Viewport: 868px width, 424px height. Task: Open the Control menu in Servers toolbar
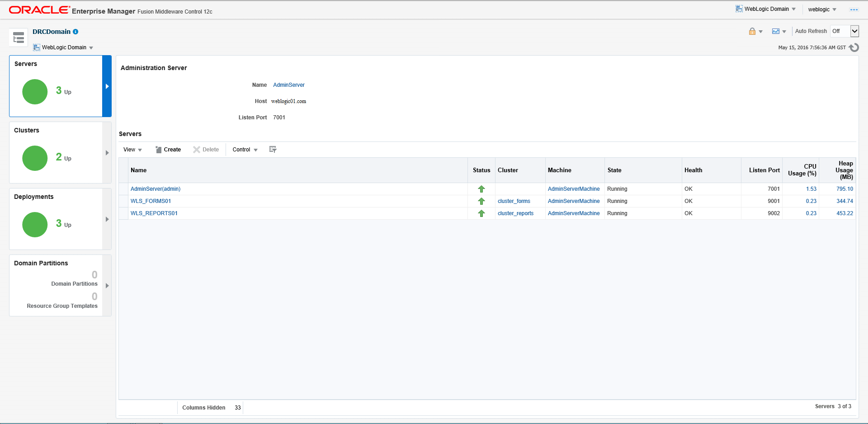(245, 150)
